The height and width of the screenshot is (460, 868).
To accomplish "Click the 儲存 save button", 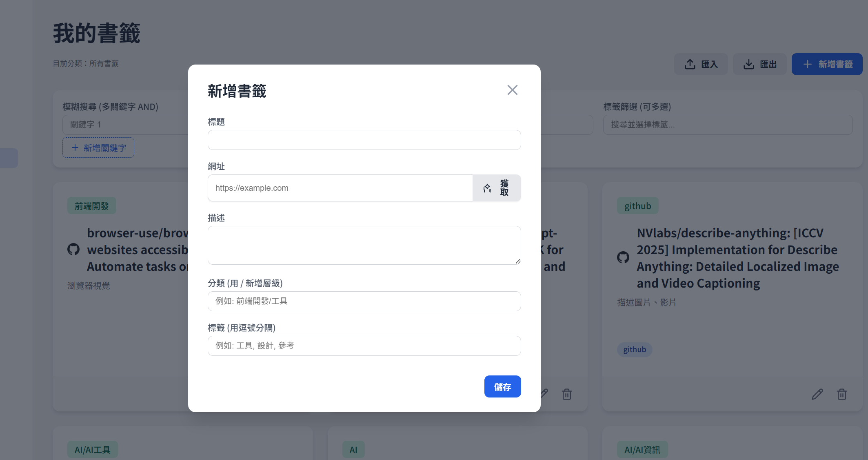I will (502, 386).
